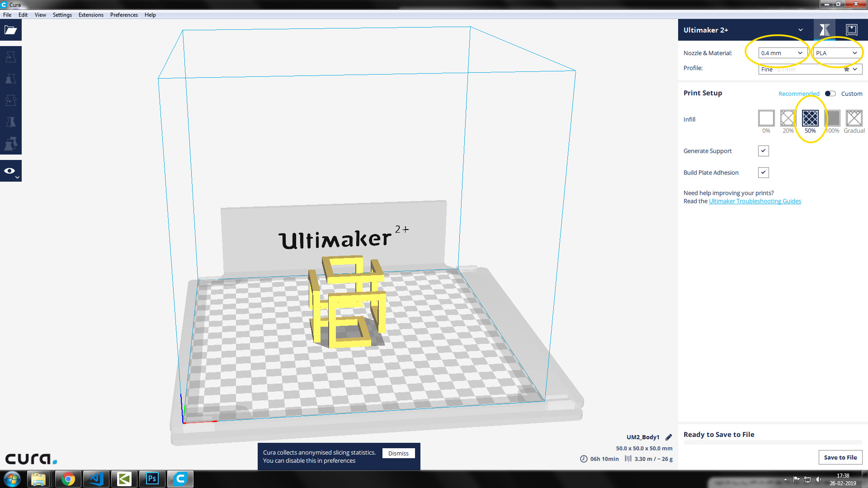Image resolution: width=868 pixels, height=488 pixels.
Task: Select the Rotate tool in sidebar
Action: click(x=10, y=100)
